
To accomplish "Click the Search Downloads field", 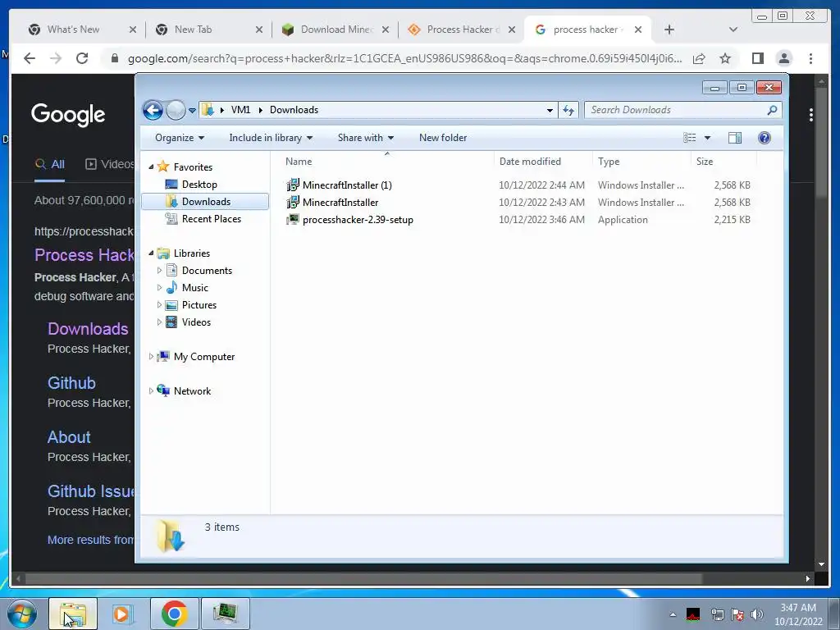I will coord(683,110).
